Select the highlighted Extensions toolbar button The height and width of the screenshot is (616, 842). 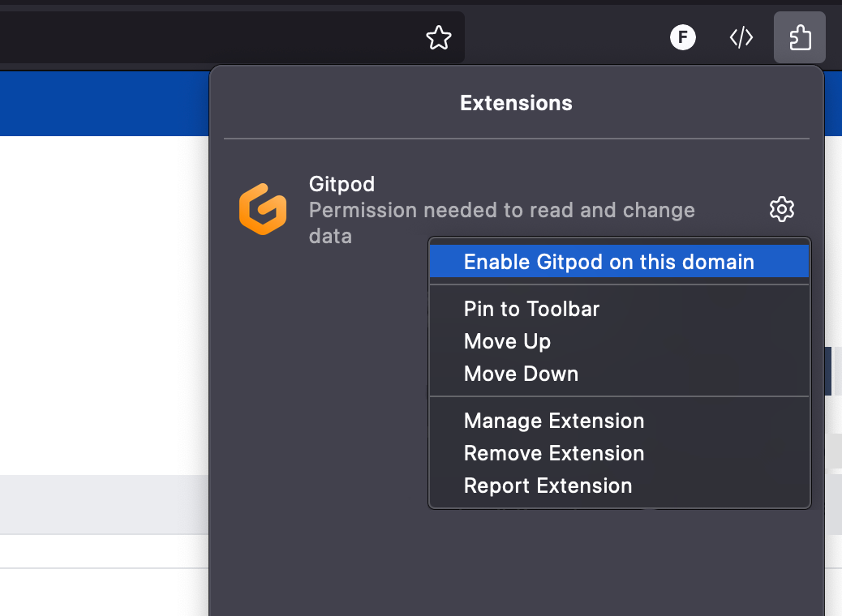(800, 37)
